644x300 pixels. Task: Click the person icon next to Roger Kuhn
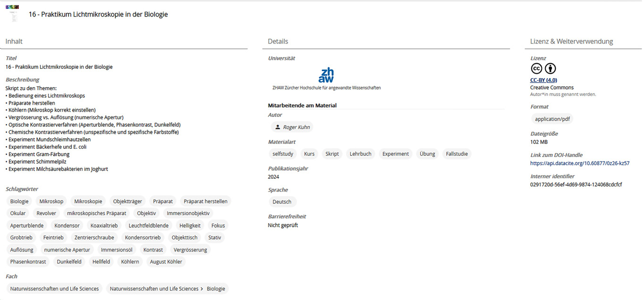pyautogui.click(x=277, y=127)
